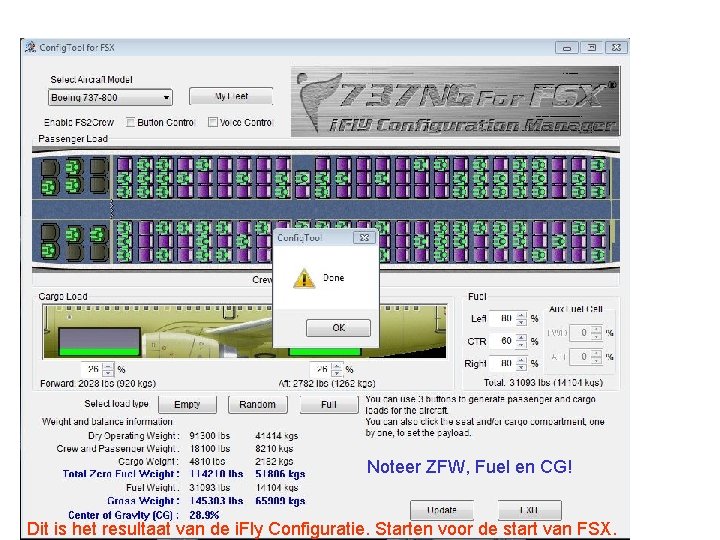
Task: Click the Update button
Action: coord(441,510)
